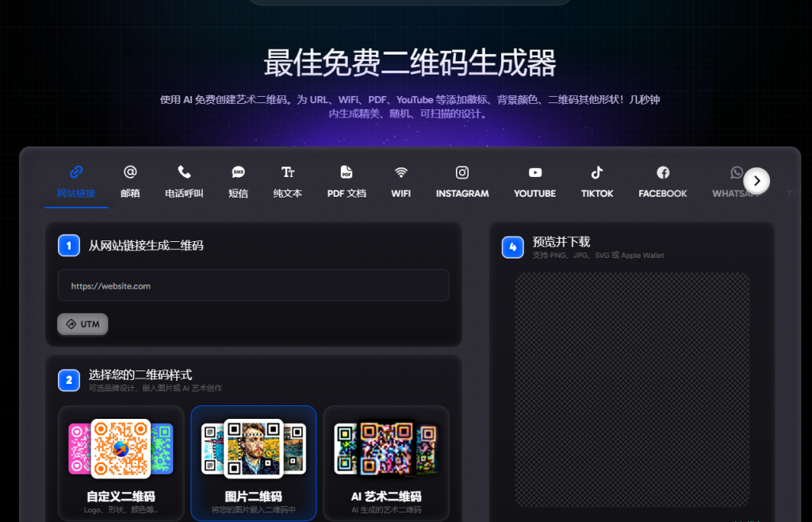This screenshot has width=812, height=522.
Task: Open the 图片二维码 tab card
Action: click(253, 463)
